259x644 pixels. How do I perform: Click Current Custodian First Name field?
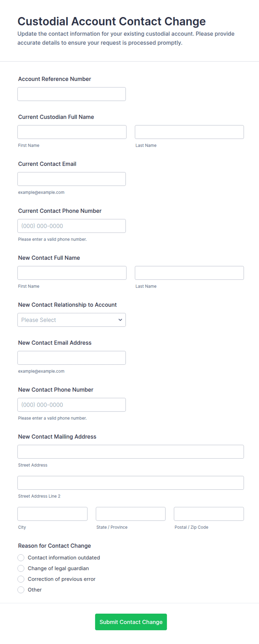click(72, 132)
